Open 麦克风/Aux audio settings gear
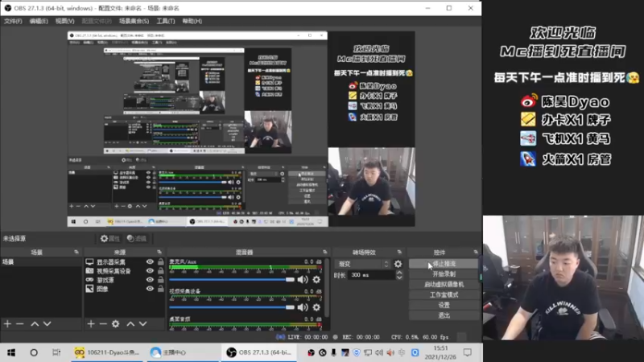Screen dimensions: 644x362 (316, 279)
